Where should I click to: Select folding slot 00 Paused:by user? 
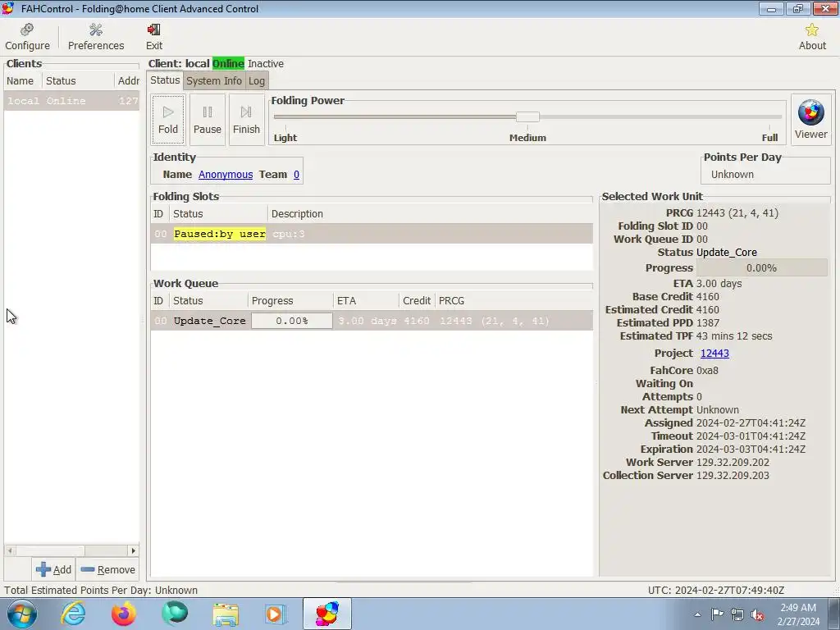[x=372, y=234]
